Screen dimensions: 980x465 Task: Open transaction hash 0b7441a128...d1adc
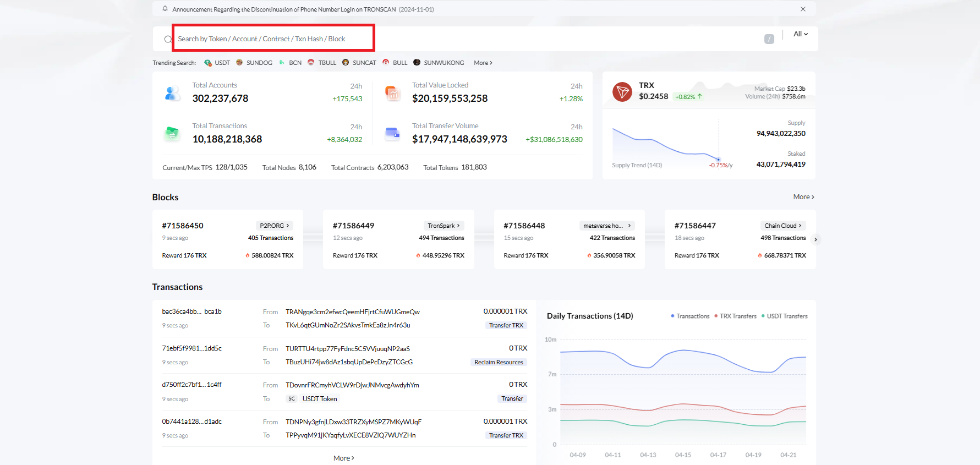(x=191, y=422)
